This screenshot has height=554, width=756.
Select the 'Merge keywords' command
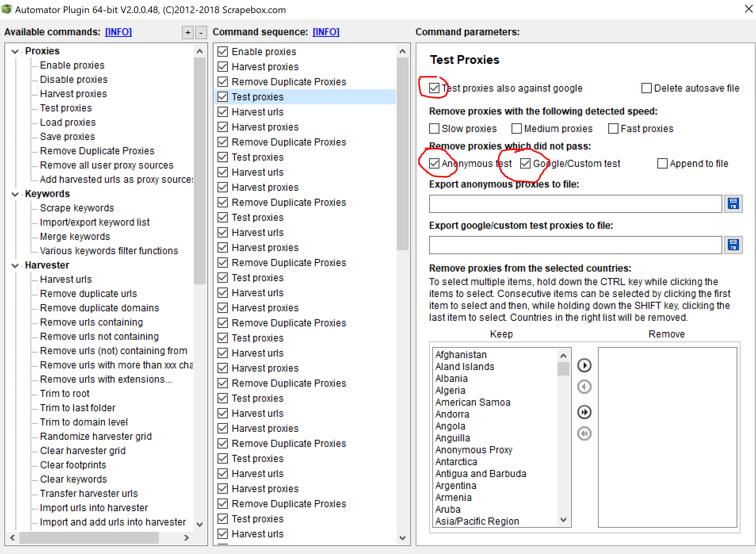coord(75,236)
